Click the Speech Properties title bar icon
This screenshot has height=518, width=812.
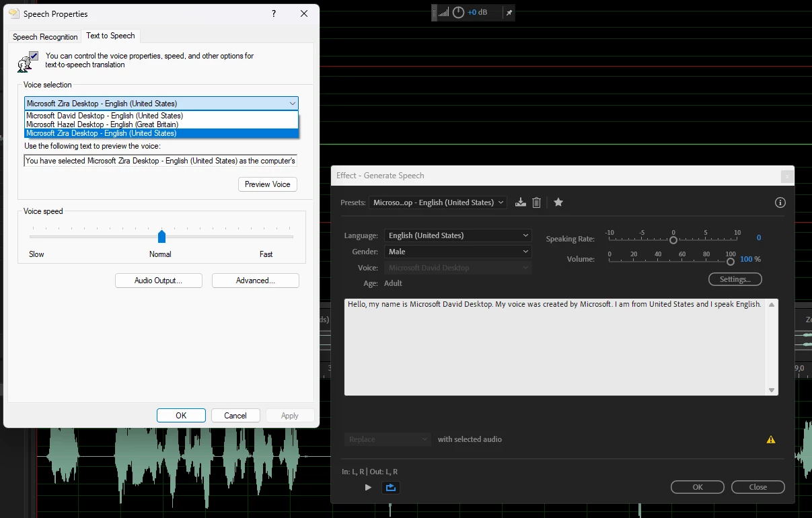[x=13, y=13]
